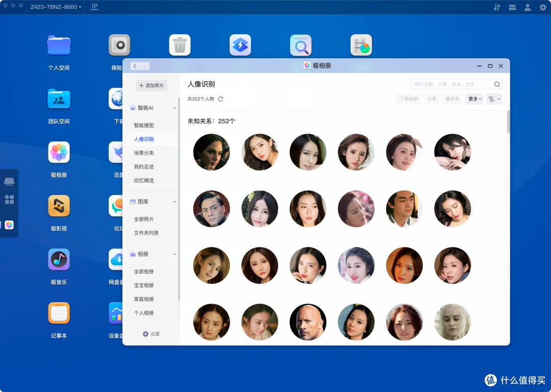Image resolution: width=551 pixels, height=392 pixels.
Task: Open the mail message icon in top bar
Action: click(x=512, y=7)
